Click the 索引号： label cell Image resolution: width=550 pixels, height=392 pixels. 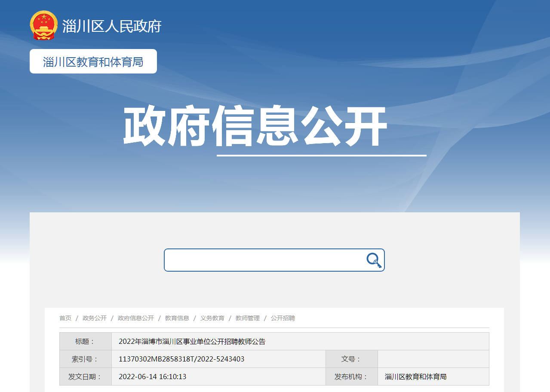coord(86,359)
